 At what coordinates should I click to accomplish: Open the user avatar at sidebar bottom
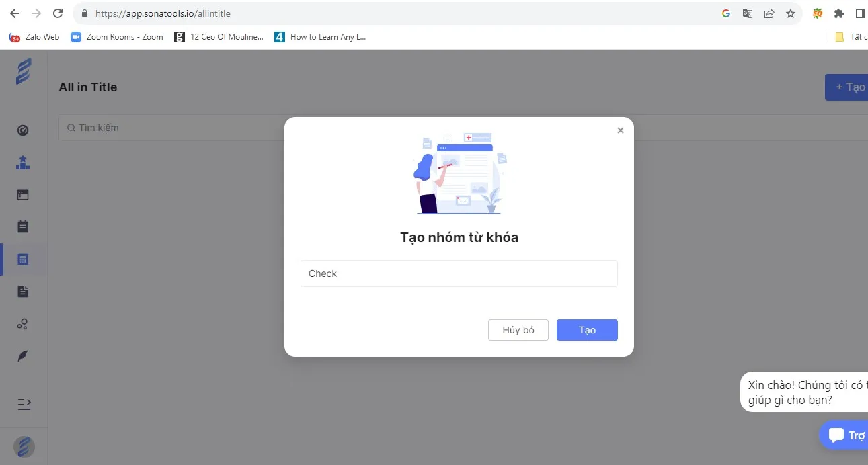click(x=24, y=447)
